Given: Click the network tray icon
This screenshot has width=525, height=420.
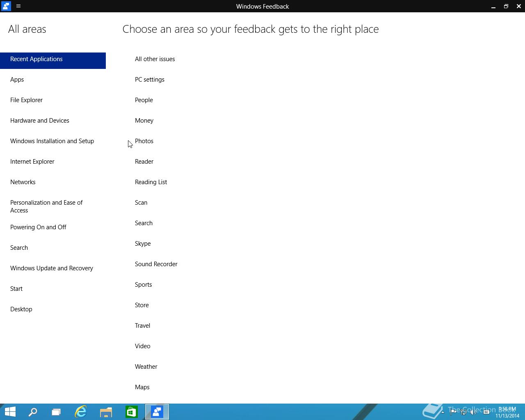Looking at the screenshot, I should 463,412.
